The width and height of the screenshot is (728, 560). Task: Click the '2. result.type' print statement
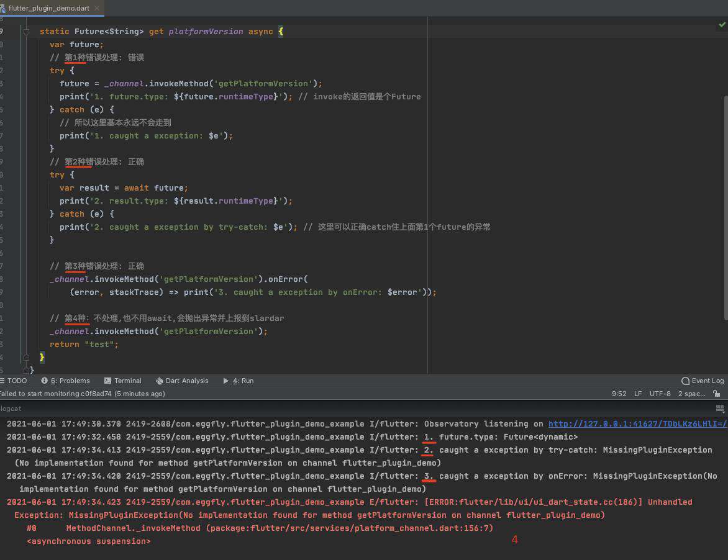tap(176, 201)
